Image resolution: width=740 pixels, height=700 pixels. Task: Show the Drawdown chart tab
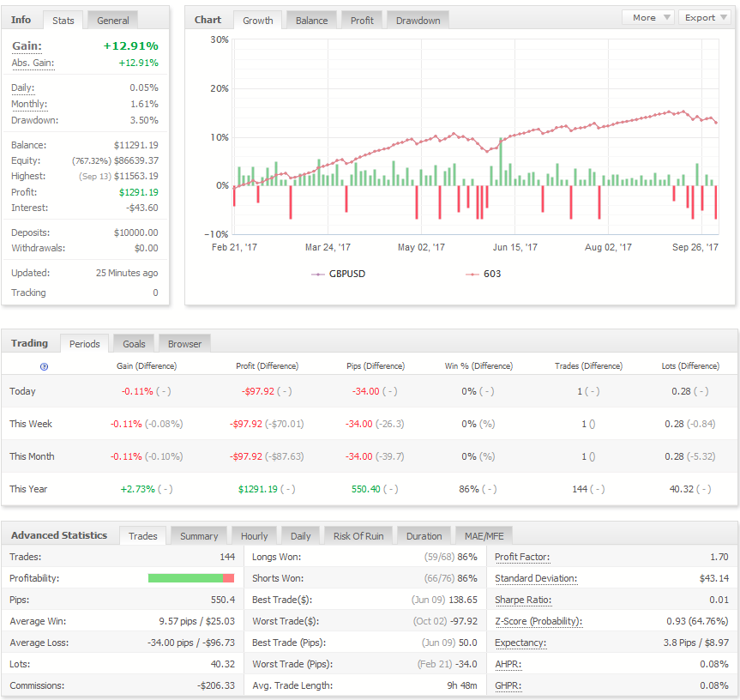point(418,21)
